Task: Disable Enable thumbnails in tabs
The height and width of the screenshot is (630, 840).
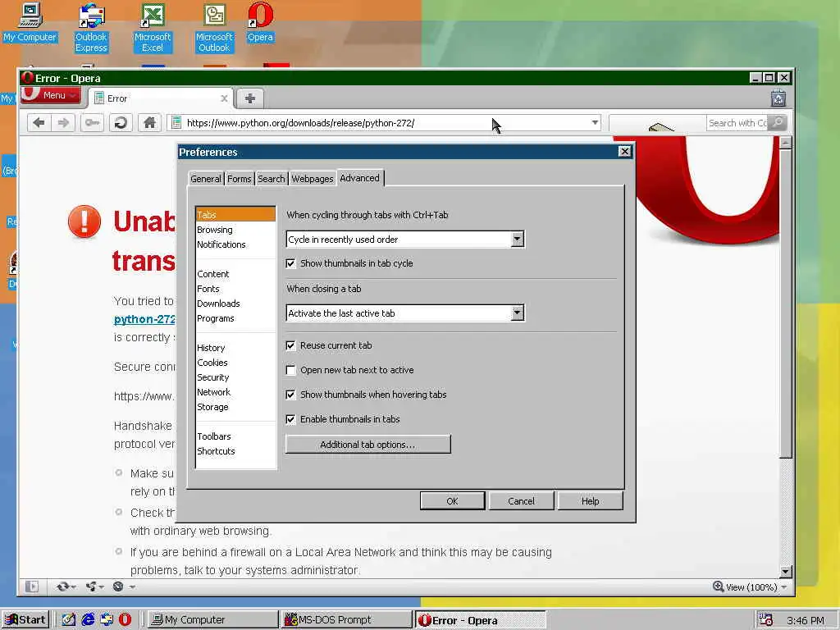Action: point(291,419)
